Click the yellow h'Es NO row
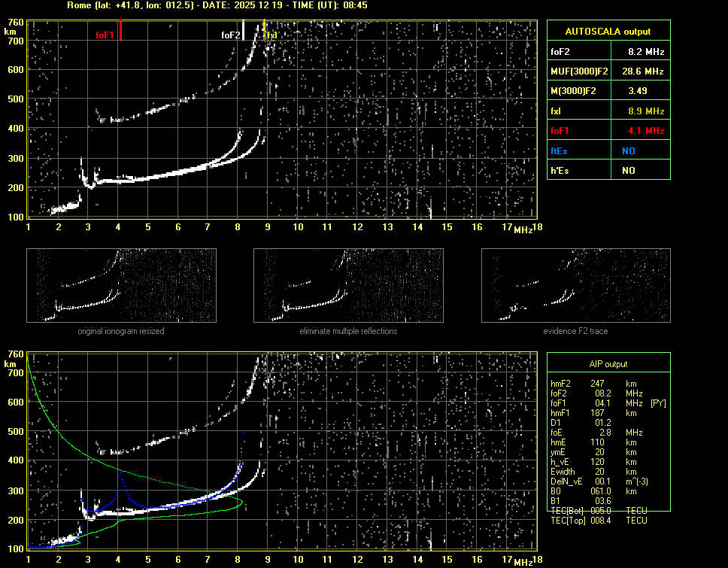The image size is (728, 568). coord(608,170)
